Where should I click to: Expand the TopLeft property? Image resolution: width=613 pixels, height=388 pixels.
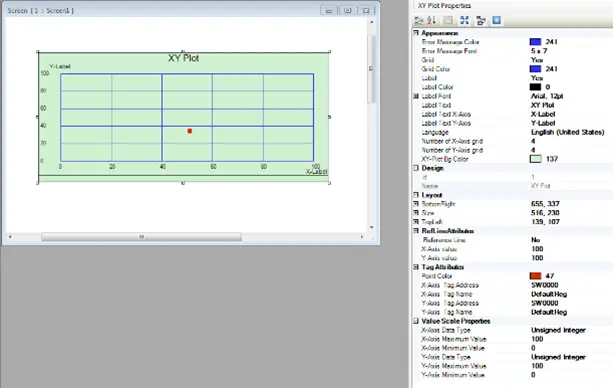(416, 221)
